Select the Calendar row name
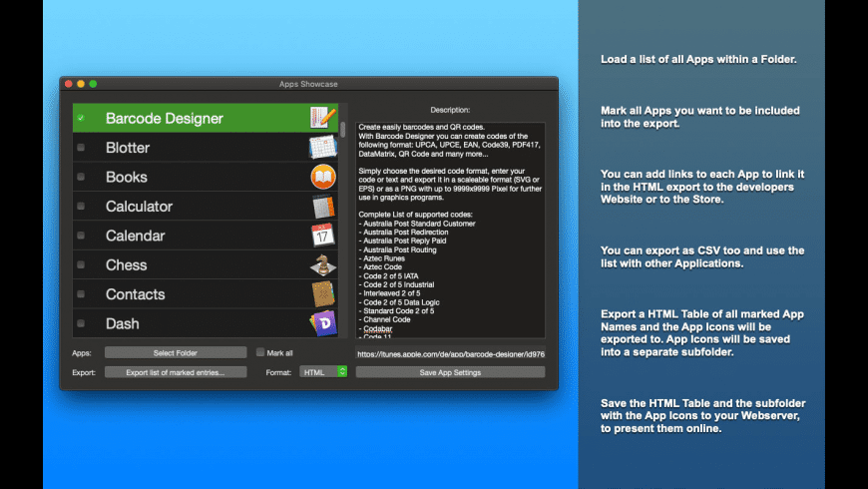 (136, 236)
